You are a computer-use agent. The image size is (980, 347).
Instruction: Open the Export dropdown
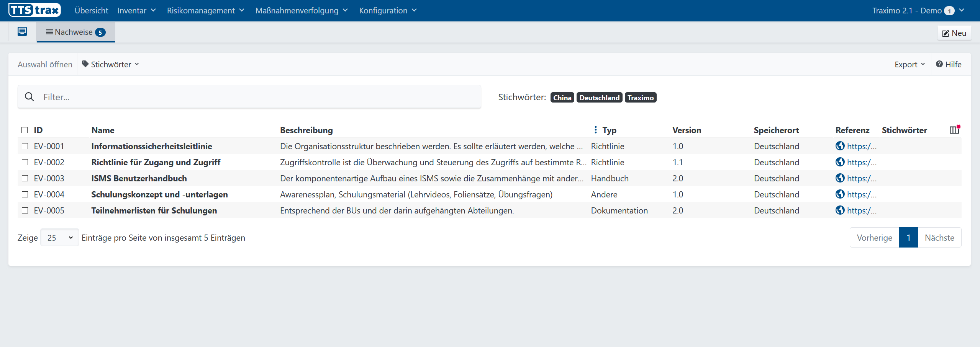910,64
